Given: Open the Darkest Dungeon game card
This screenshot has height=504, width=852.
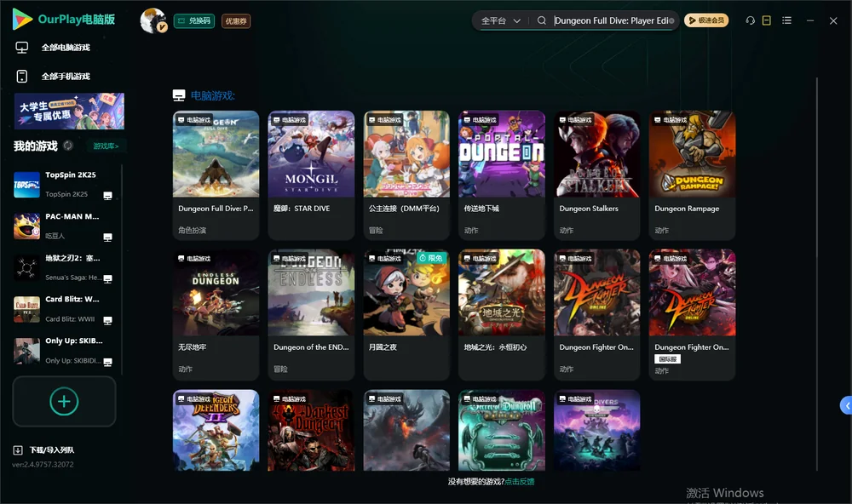Looking at the screenshot, I should 311,430.
